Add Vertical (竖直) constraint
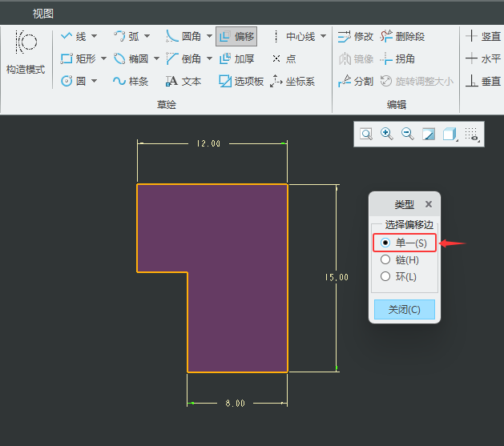Image resolution: width=504 pixels, height=446 pixels. click(x=483, y=36)
